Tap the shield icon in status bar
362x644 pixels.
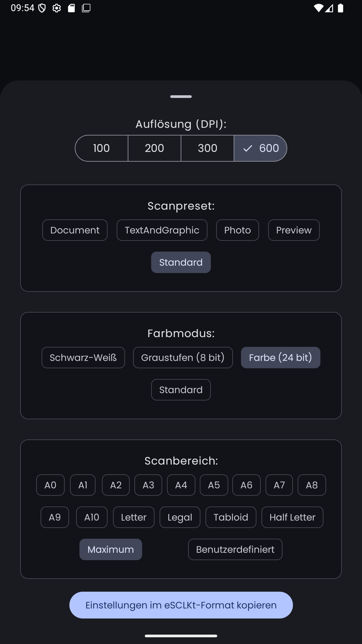tap(42, 8)
